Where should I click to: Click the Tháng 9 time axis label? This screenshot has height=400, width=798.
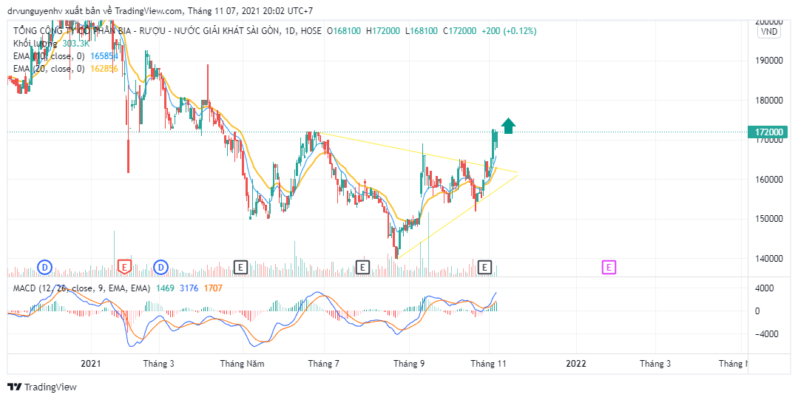409,364
